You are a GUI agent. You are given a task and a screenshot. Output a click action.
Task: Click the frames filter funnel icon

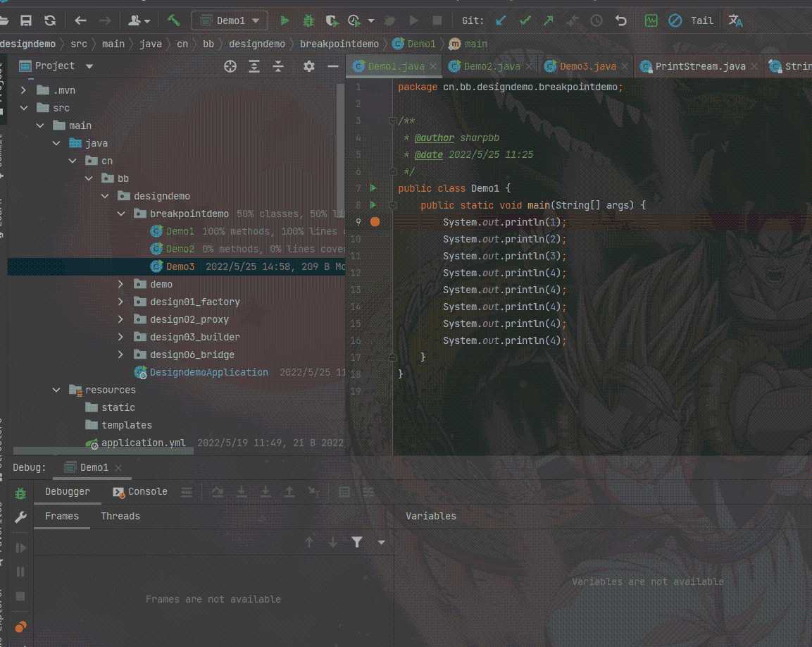[x=357, y=542]
